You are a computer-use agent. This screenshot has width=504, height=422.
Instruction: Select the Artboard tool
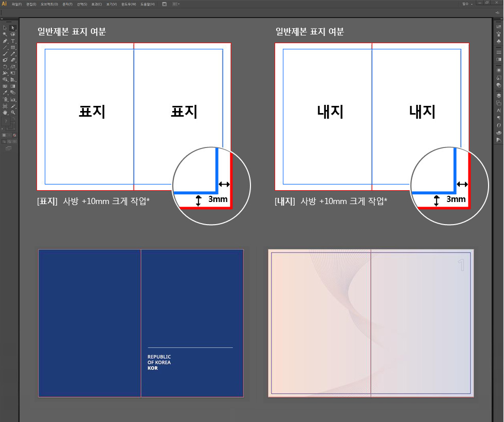coord(5,106)
